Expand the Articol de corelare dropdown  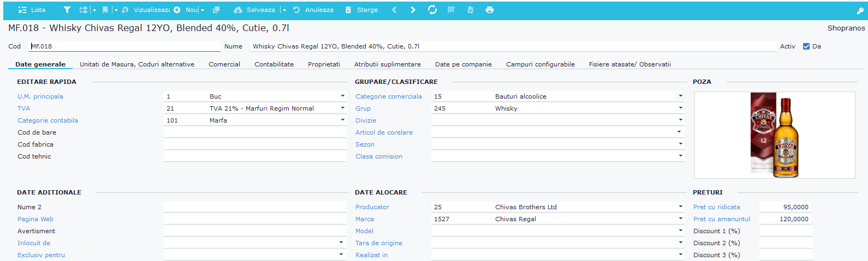[680, 132]
